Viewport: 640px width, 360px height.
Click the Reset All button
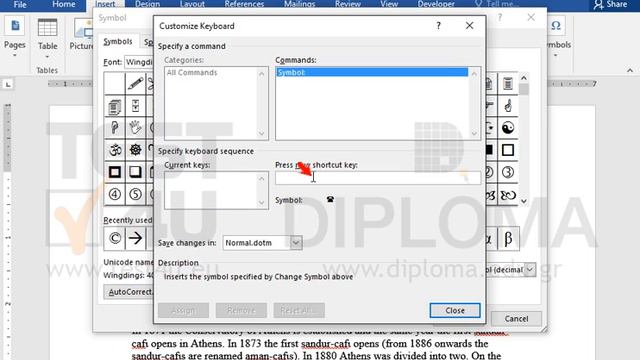point(299,310)
